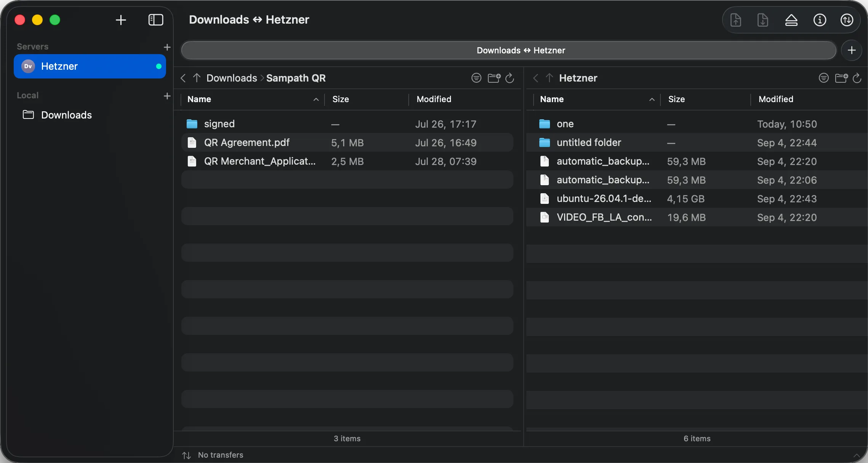Select automatic_backup file modified 22:20

[x=697, y=161]
